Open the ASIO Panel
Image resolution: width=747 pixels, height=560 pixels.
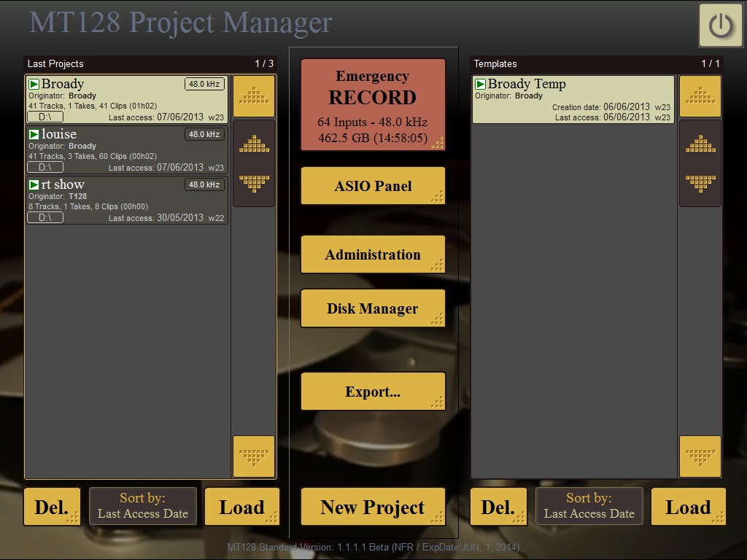coord(373,186)
